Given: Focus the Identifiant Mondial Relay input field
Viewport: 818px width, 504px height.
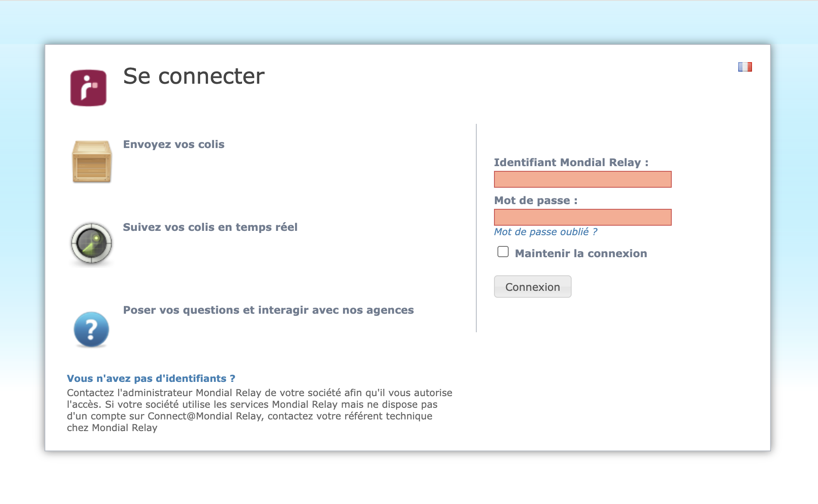Looking at the screenshot, I should (582, 179).
